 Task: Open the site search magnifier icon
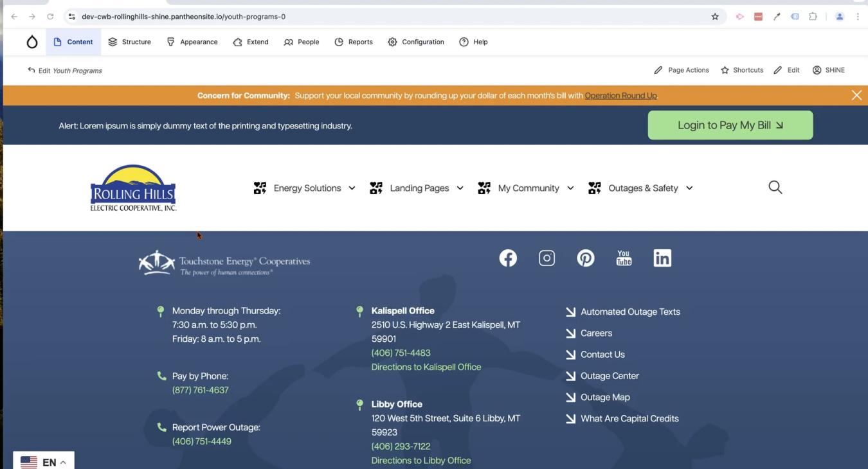click(x=775, y=187)
